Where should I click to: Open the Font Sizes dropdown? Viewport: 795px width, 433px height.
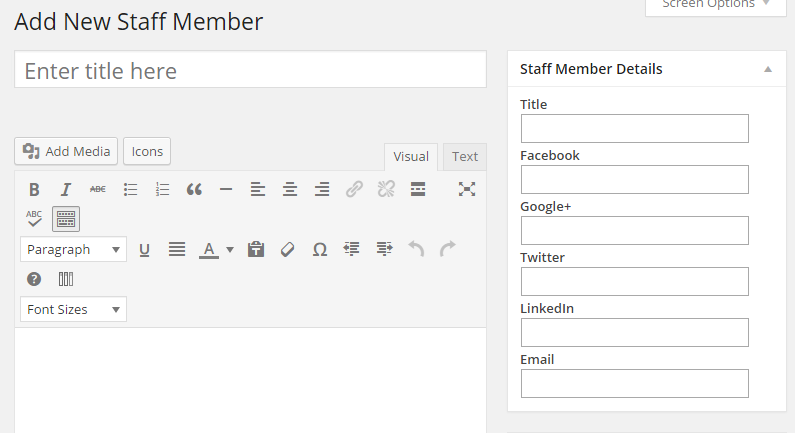(73, 309)
